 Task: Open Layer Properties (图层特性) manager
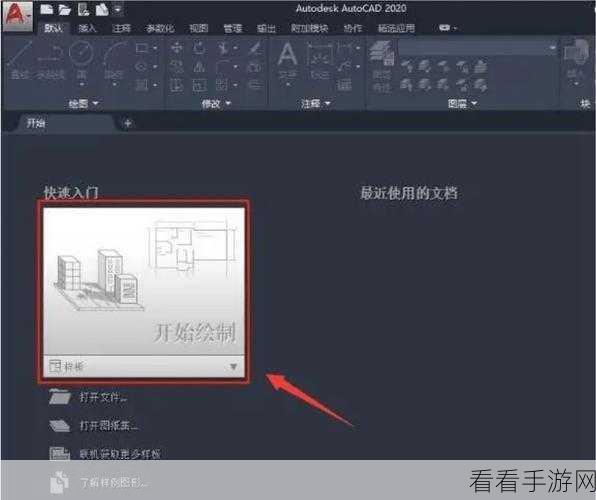[382, 67]
